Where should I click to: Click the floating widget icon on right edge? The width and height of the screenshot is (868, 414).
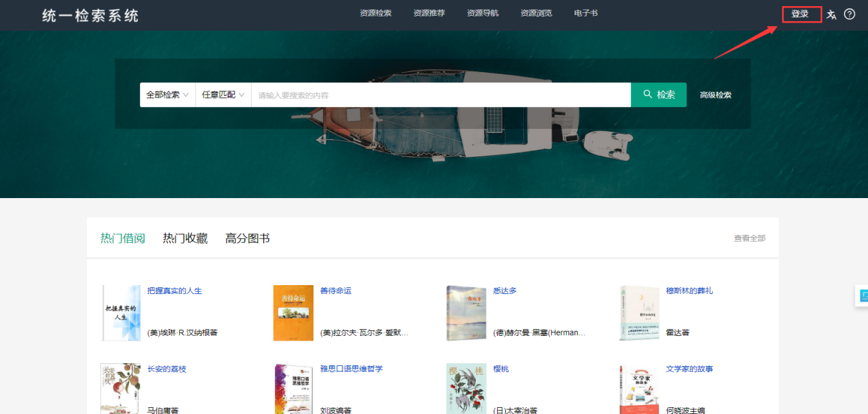(863, 295)
